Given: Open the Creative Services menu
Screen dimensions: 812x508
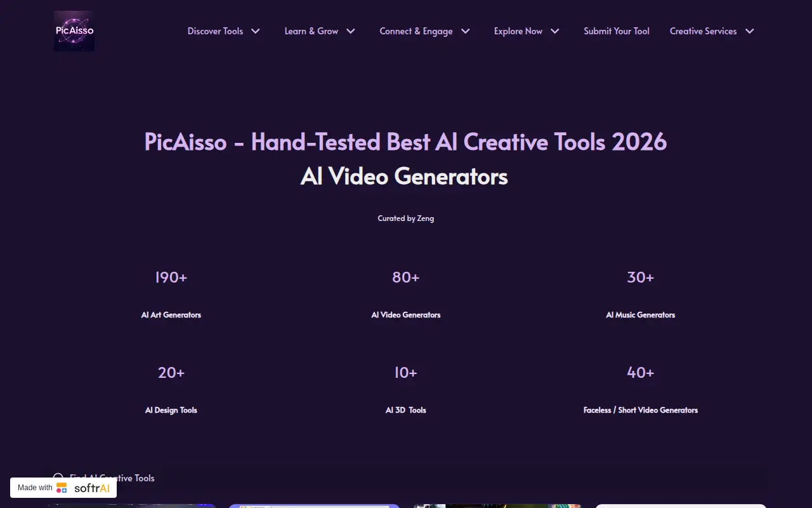Looking at the screenshot, I should [703, 31].
